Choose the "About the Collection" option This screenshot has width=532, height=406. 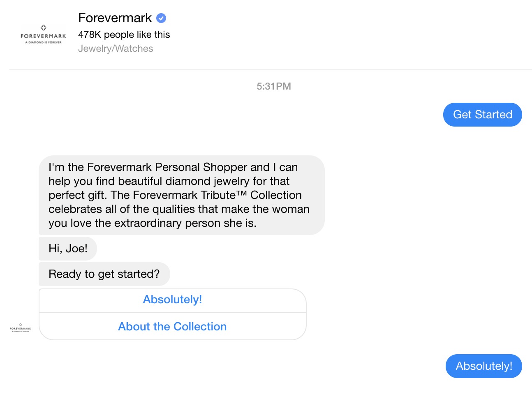pos(172,327)
